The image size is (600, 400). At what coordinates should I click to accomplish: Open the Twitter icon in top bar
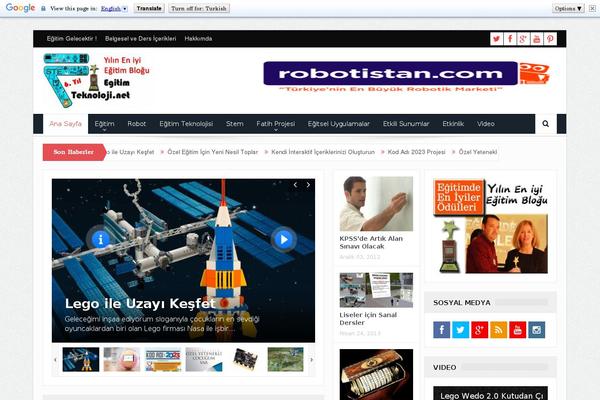496,39
